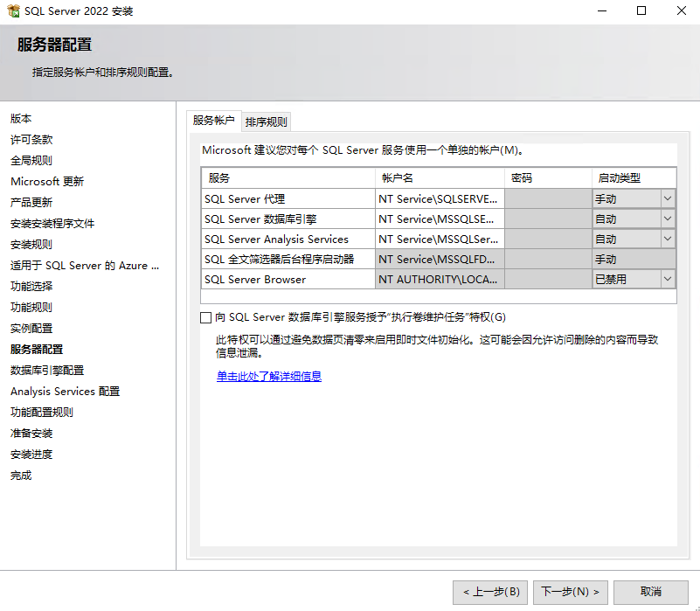
Task: Click account name cell for SQL Server 数据库引擎
Action: pyautogui.click(x=440, y=219)
